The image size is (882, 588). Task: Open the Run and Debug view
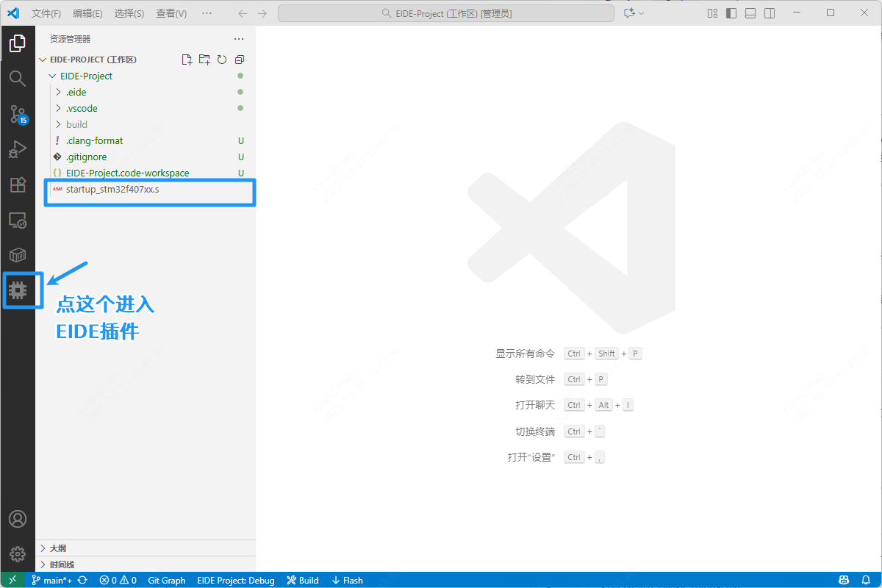coord(18,149)
